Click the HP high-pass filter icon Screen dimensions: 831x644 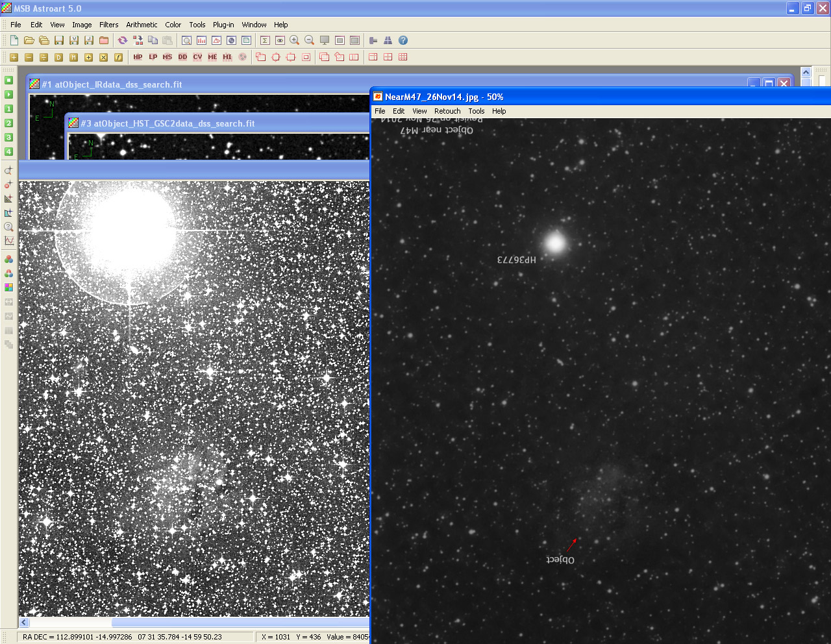pos(138,57)
